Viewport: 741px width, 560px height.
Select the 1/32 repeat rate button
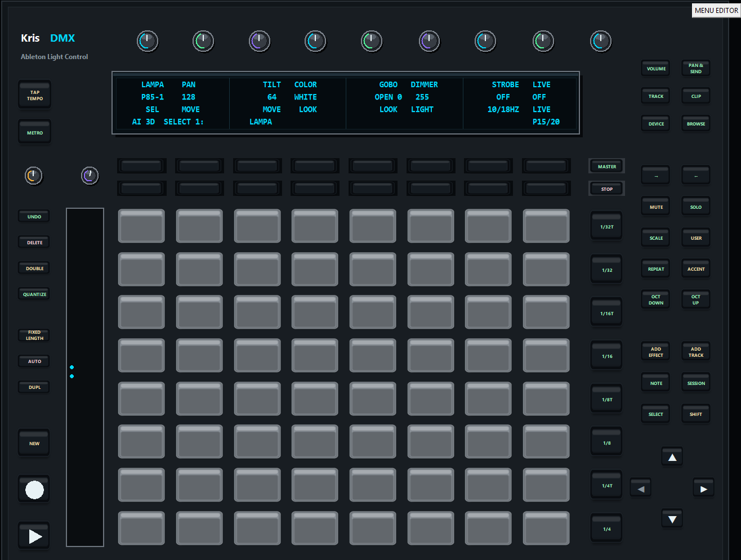point(607,270)
